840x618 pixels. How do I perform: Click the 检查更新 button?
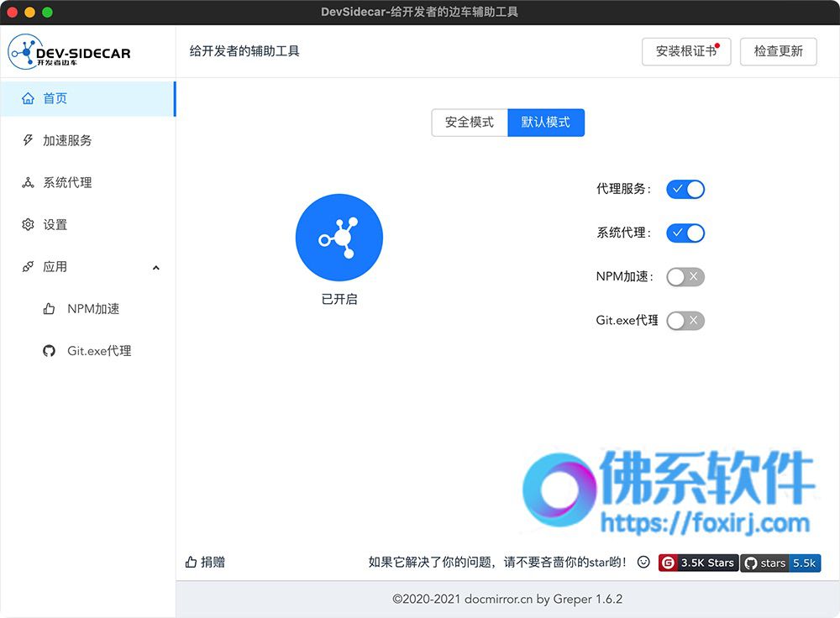point(779,51)
